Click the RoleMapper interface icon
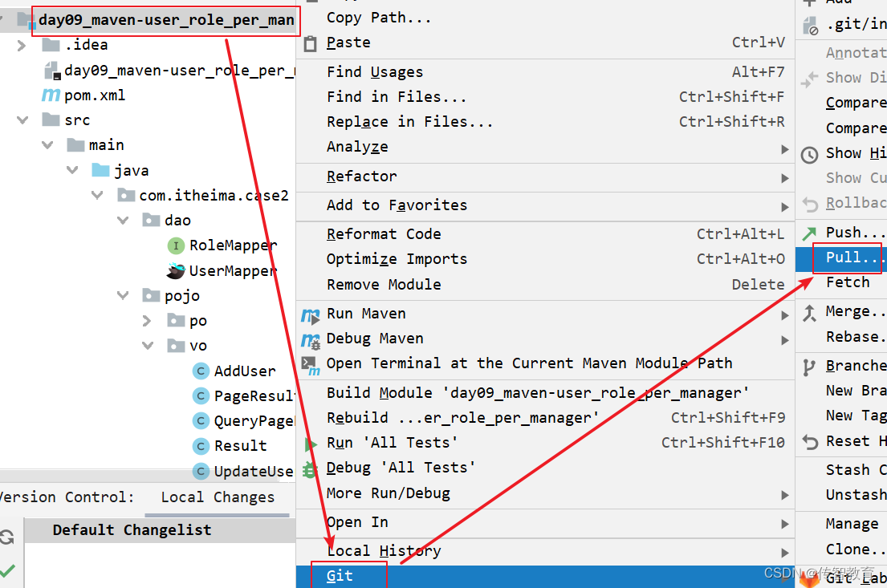This screenshot has height=588, width=887. pos(175,245)
